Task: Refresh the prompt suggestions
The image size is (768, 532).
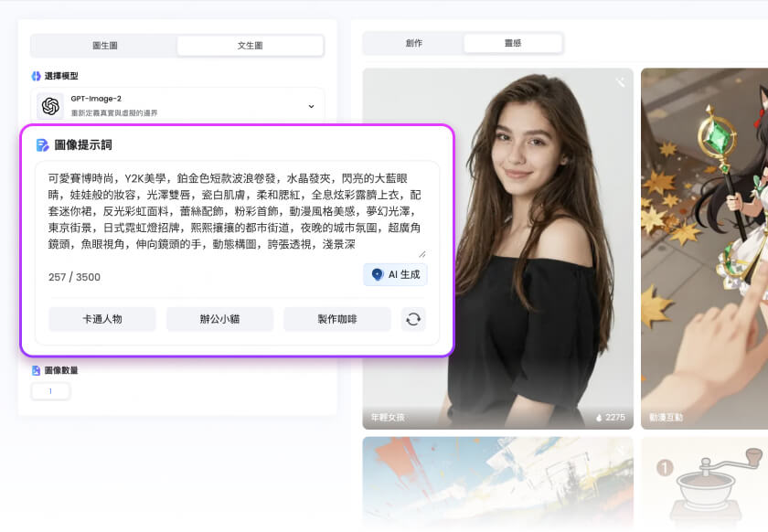Action: 413,319
